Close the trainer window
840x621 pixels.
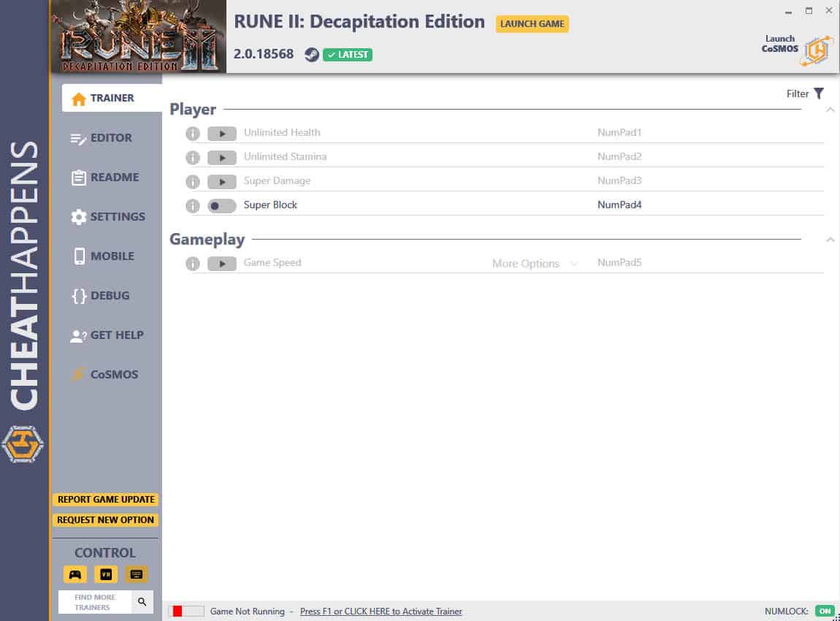point(829,11)
